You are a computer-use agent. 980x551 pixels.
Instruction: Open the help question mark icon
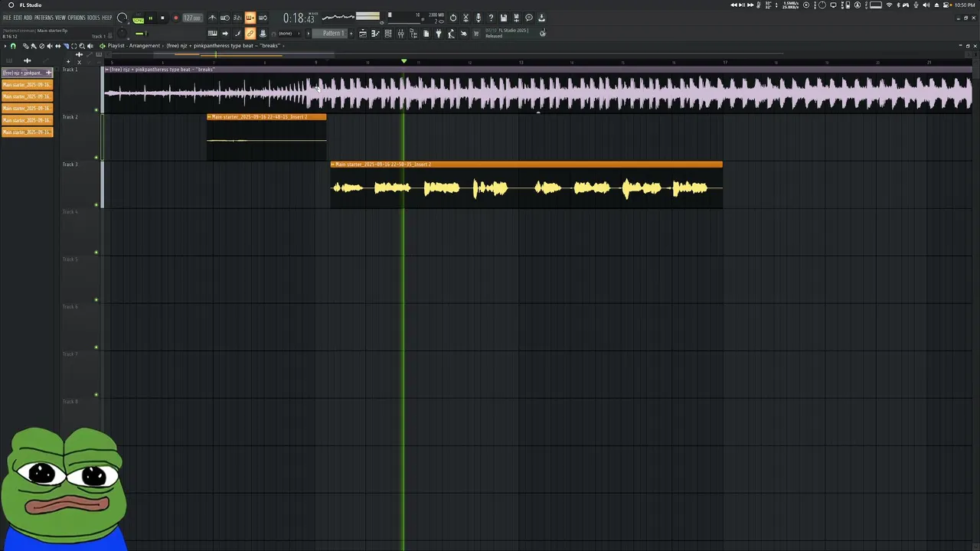coord(491,18)
